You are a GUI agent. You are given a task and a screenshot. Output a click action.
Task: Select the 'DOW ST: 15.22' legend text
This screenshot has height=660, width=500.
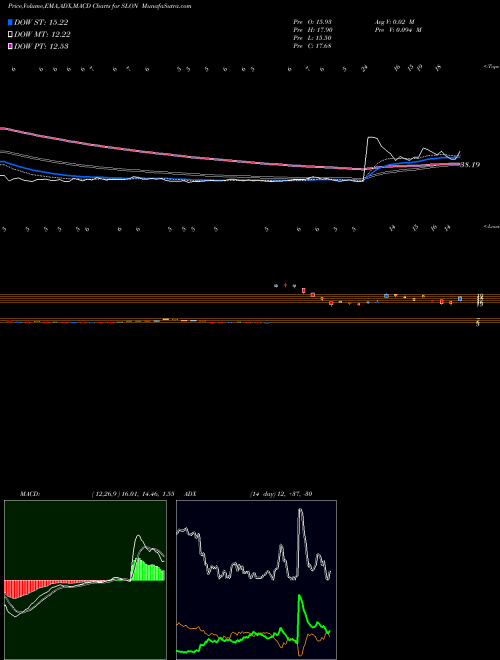point(41,23)
